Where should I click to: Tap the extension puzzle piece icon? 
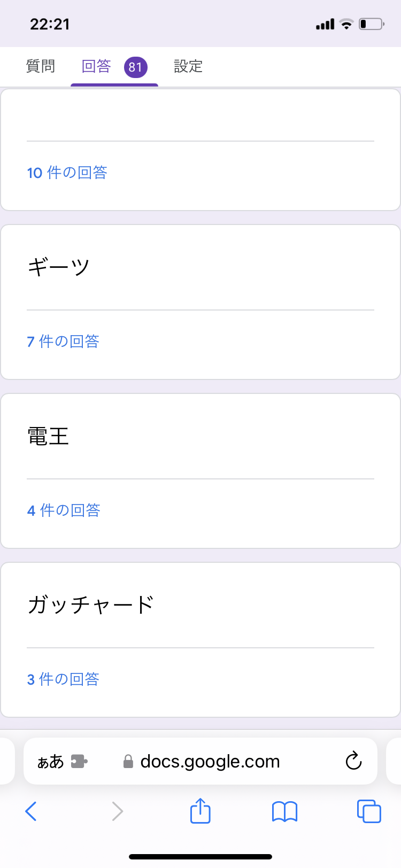[79, 761]
